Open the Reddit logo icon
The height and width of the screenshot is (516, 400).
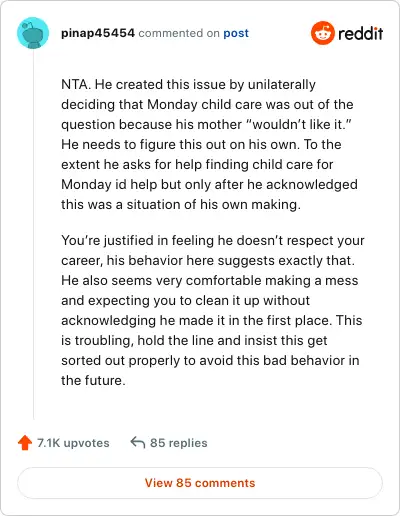pyautogui.click(x=322, y=33)
